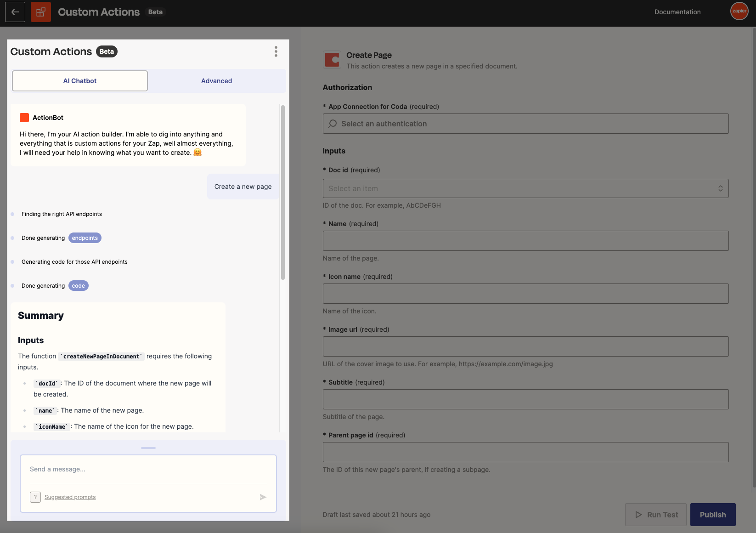Open the Doc id dropdown
This screenshot has height=533, width=756.
click(x=525, y=188)
